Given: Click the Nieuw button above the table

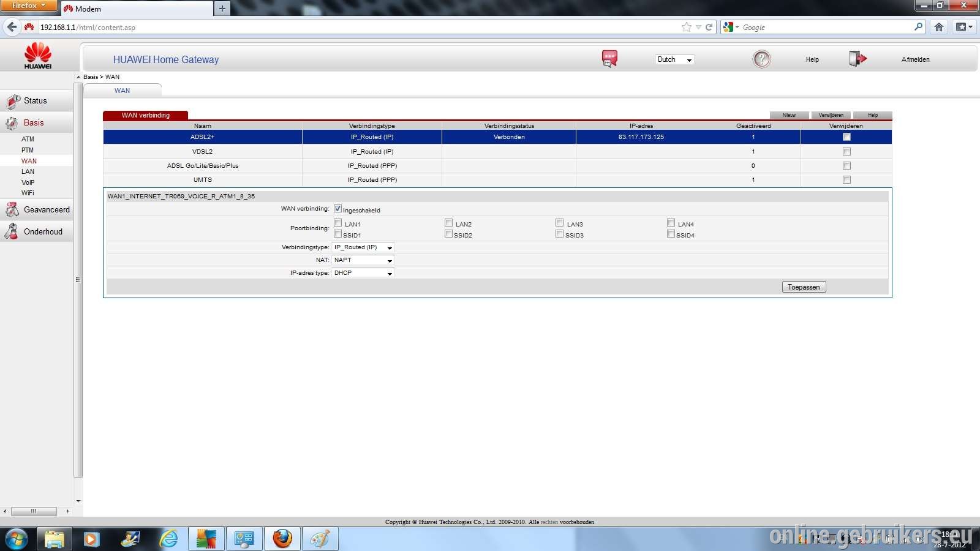Looking at the screenshot, I should click(x=789, y=115).
